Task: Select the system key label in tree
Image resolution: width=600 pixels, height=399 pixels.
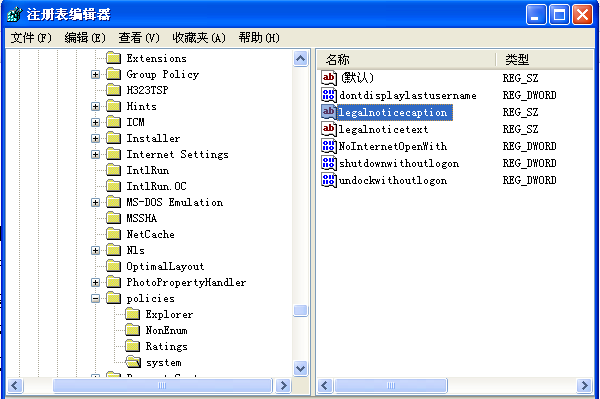Action: (164, 362)
